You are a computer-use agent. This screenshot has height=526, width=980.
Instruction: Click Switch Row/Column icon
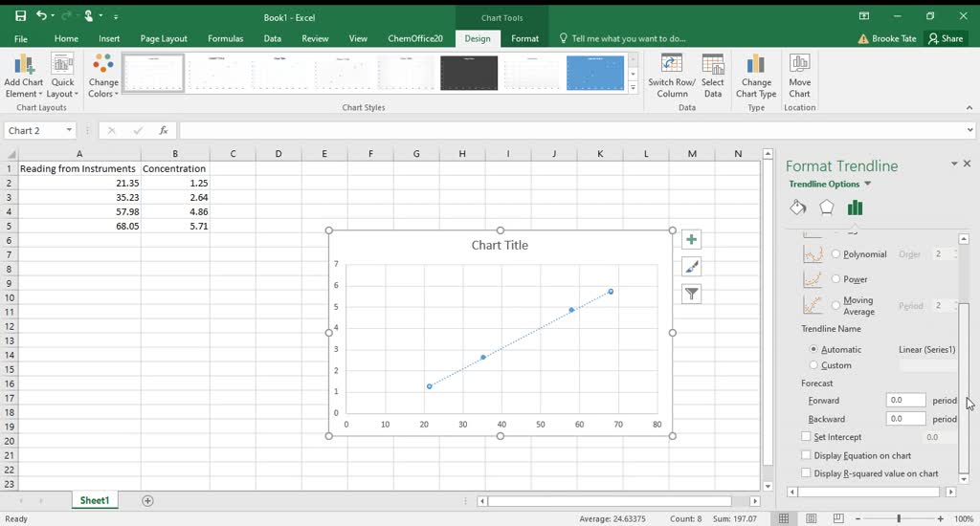[671, 65]
